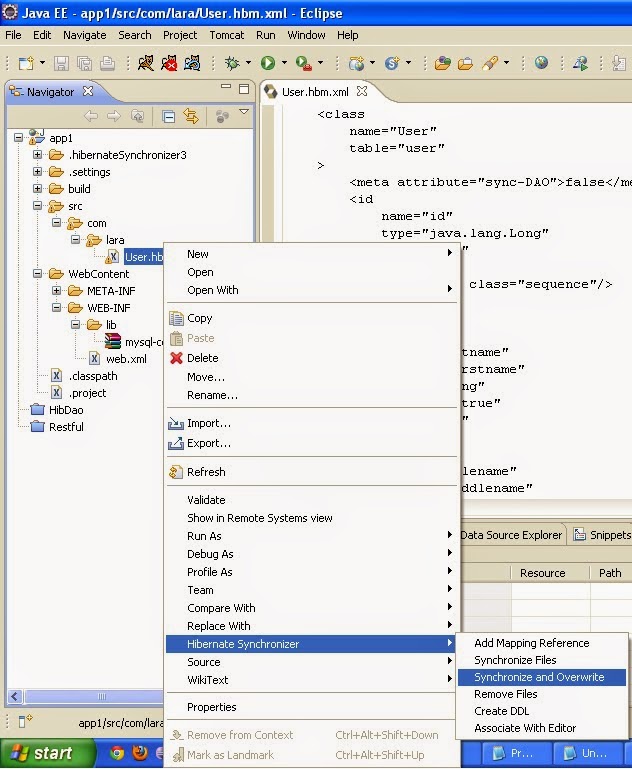Click the Save toolbar icon

61,63
